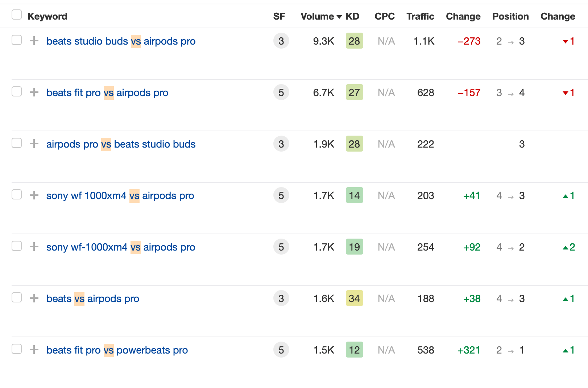588x388 pixels.
Task: Click the plus icon beside "beats fit pro vs airpods pro"
Action: tap(34, 92)
